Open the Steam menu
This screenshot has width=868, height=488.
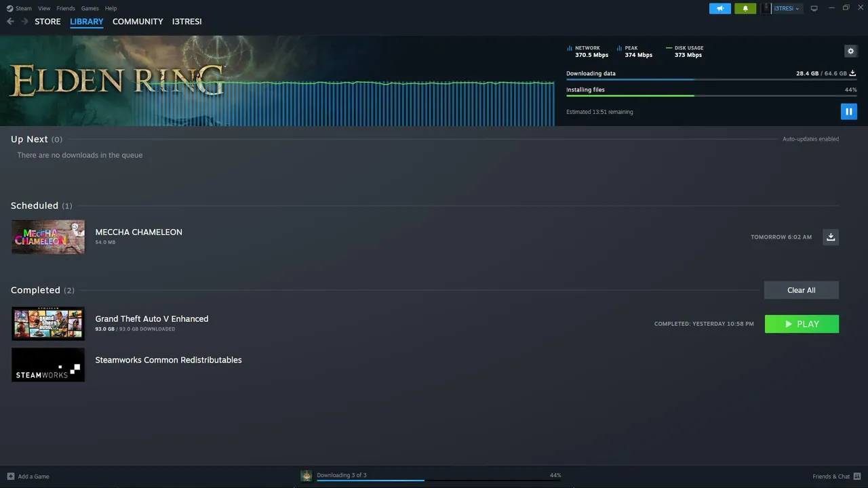click(x=24, y=8)
